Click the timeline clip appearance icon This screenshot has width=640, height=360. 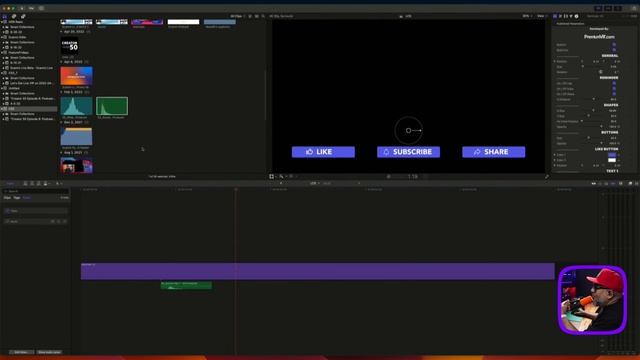tap(621, 184)
